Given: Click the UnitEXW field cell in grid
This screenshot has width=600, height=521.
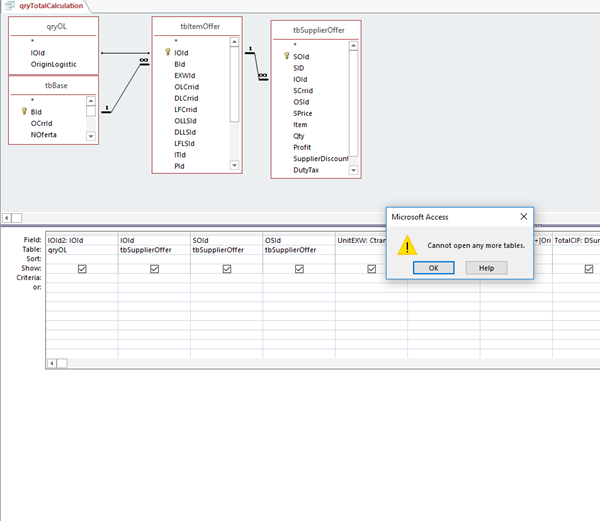Looking at the screenshot, I should pyautogui.click(x=370, y=241).
